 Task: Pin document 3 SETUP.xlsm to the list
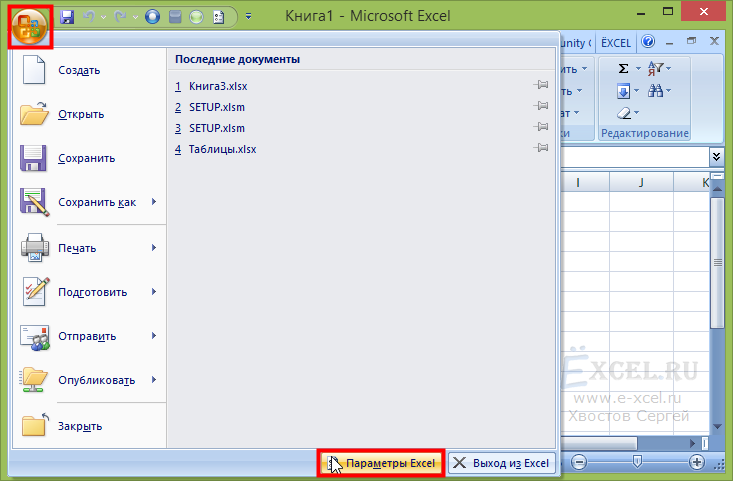click(x=541, y=127)
